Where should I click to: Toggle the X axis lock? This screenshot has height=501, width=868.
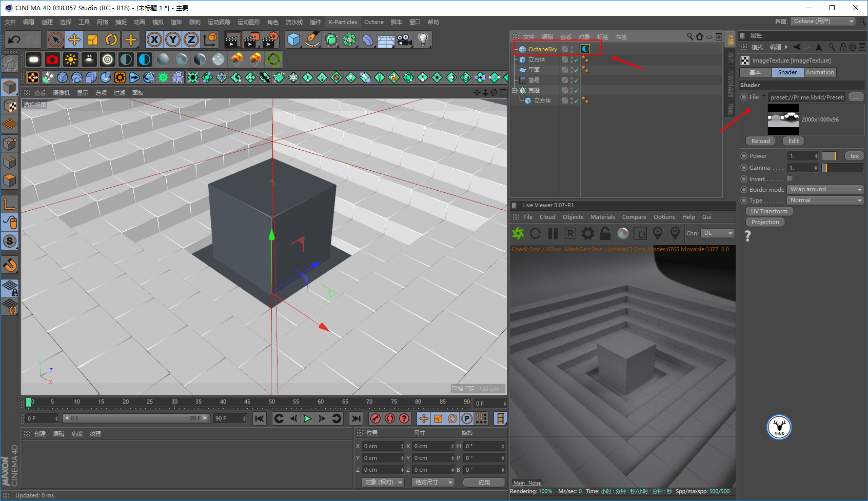coord(154,39)
